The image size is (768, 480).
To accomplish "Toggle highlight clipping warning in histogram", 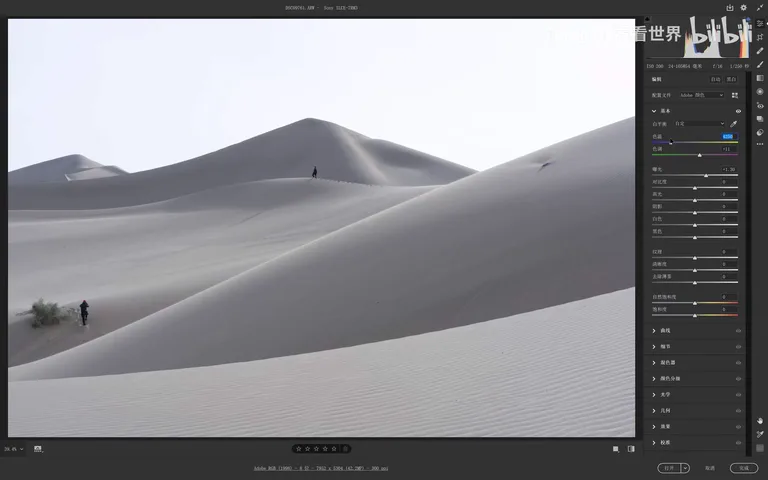I will tap(748, 19).
